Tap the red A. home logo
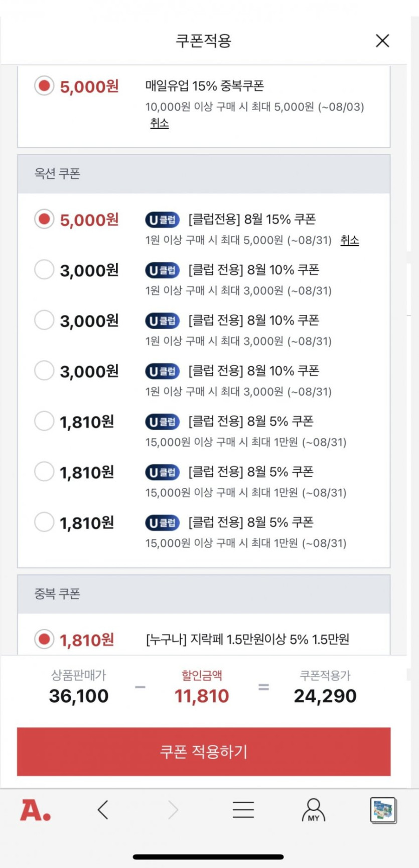The height and width of the screenshot is (868, 419). click(x=35, y=810)
